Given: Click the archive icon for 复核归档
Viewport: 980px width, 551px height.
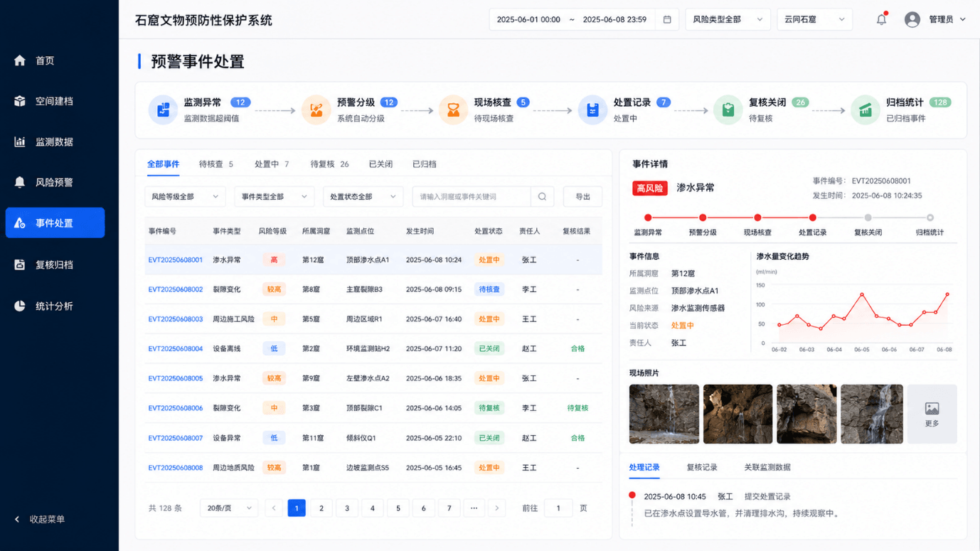Looking at the screenshot, I should pyautogui.click(x=20, y=264).
